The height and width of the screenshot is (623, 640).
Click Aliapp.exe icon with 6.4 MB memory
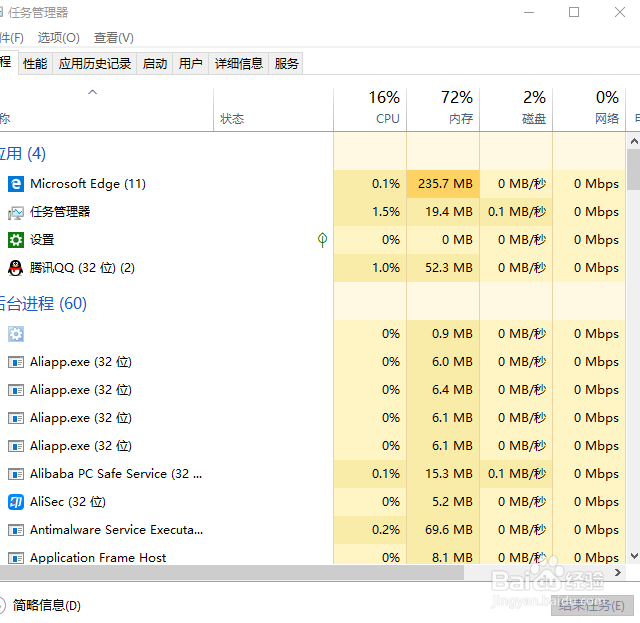[x=16, y=390]
